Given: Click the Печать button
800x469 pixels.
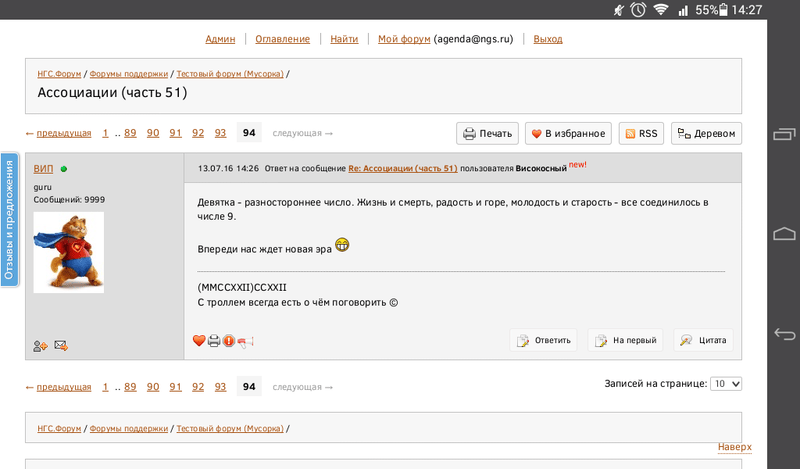Looking at the screenshot, I should pyautogui.click(x=487, y=133).
